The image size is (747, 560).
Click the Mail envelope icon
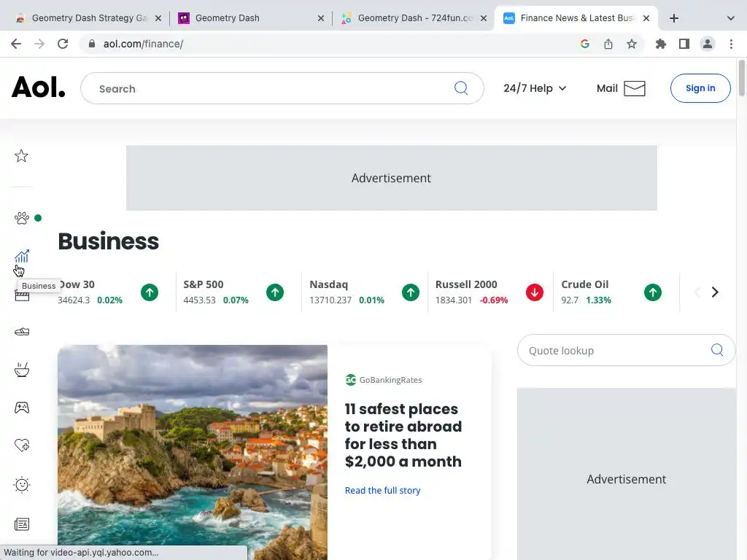[x=635, y=88]
